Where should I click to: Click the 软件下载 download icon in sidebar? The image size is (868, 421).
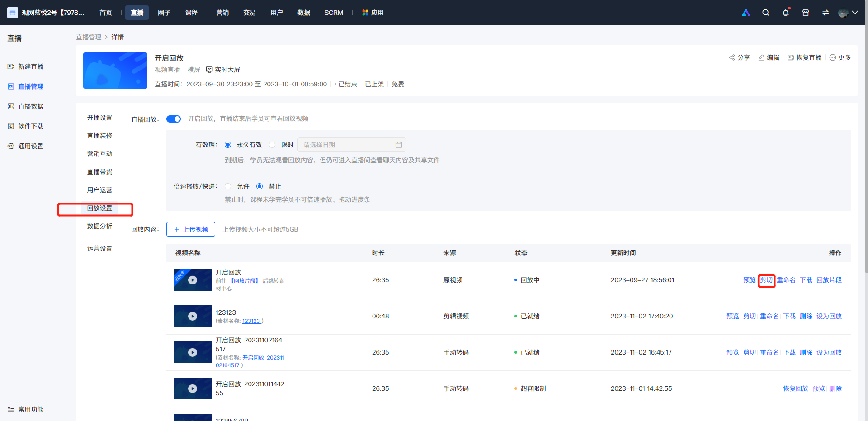click(x=11, y=126)
